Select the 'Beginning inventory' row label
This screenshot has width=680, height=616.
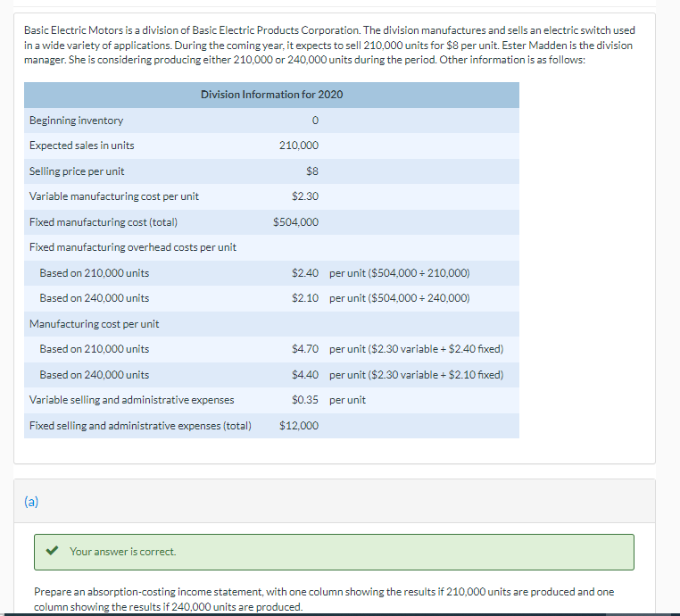pyautogui.click(x=77, y=121)
